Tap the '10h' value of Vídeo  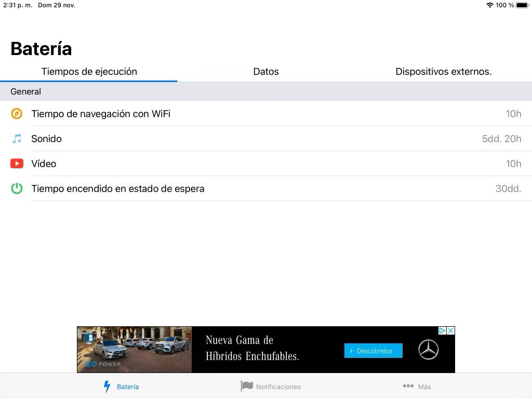coord(513,164)
